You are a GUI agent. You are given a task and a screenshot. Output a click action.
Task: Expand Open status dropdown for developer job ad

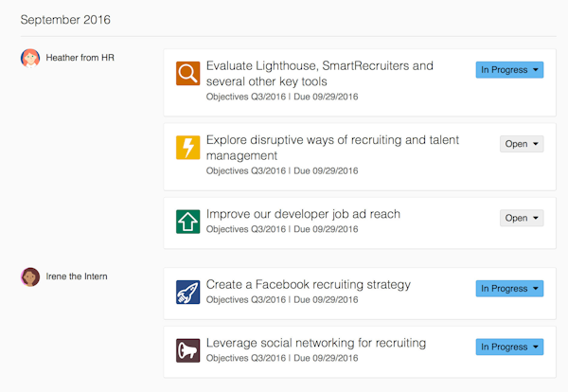click(x=523, y=218)
